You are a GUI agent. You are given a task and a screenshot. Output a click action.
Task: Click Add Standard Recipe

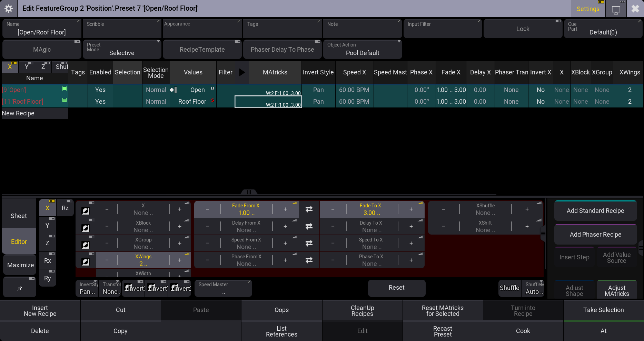(595, 211)
